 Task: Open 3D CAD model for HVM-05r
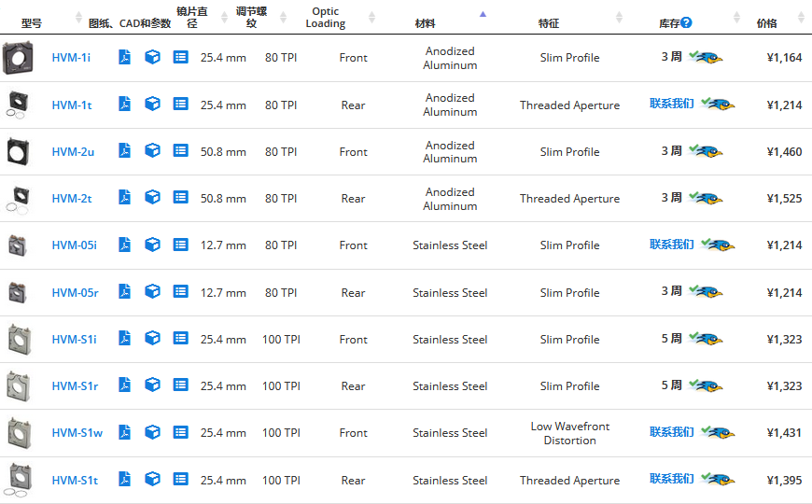click(152, 291)
